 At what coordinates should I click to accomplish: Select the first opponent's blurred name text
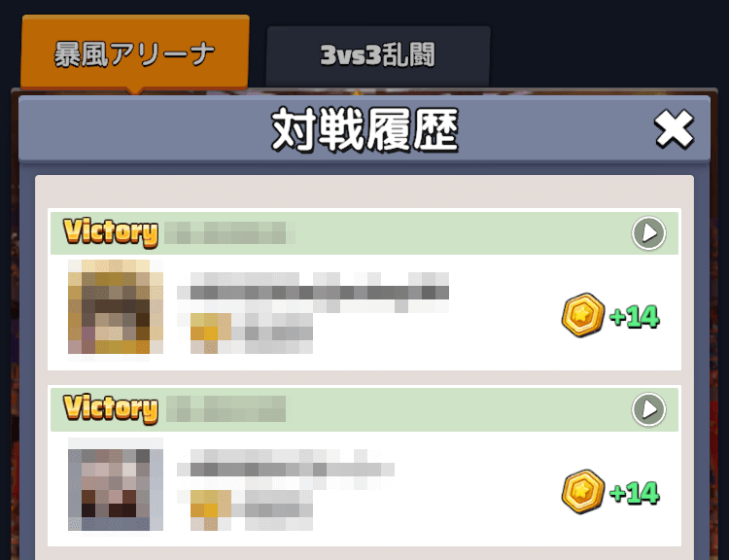pyautogui.click(x=313, y=292)
